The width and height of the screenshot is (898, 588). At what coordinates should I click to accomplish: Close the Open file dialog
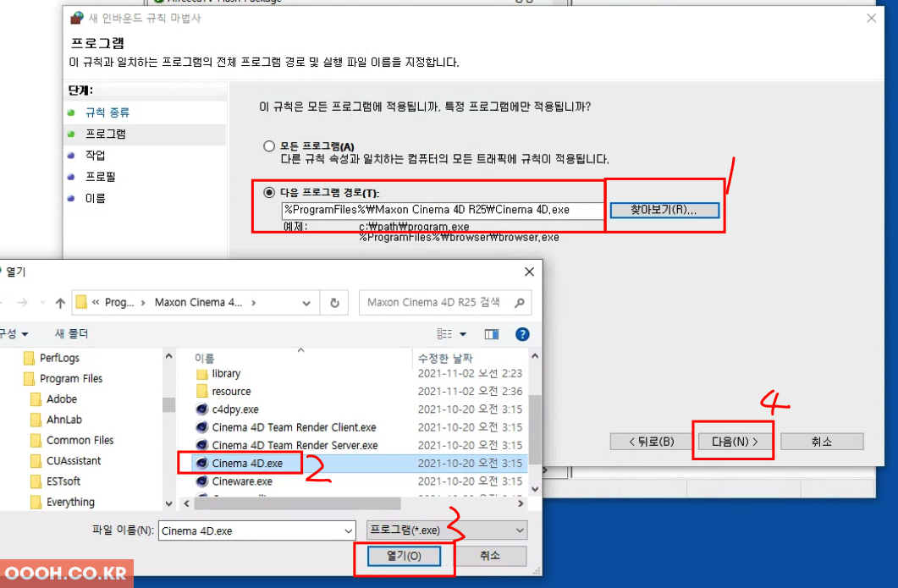(529, 272)
